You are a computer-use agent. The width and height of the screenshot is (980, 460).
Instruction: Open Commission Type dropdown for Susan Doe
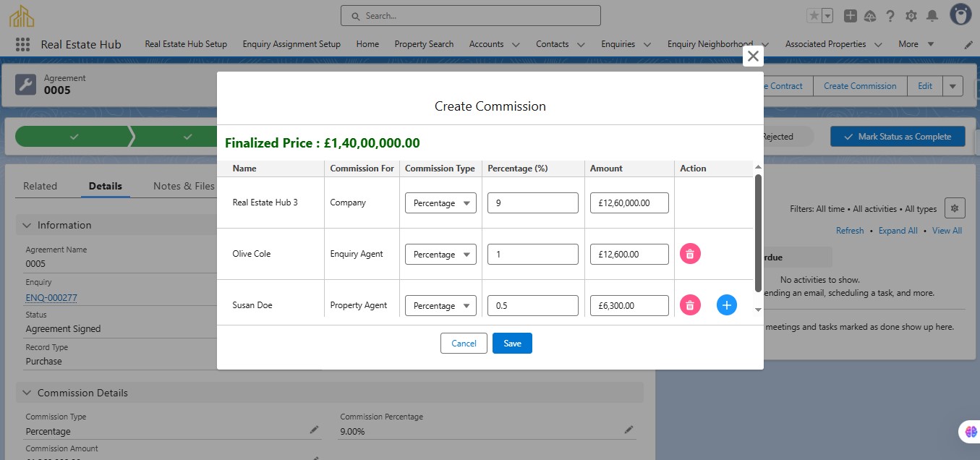pyautogui.click(x=440, y=306)
